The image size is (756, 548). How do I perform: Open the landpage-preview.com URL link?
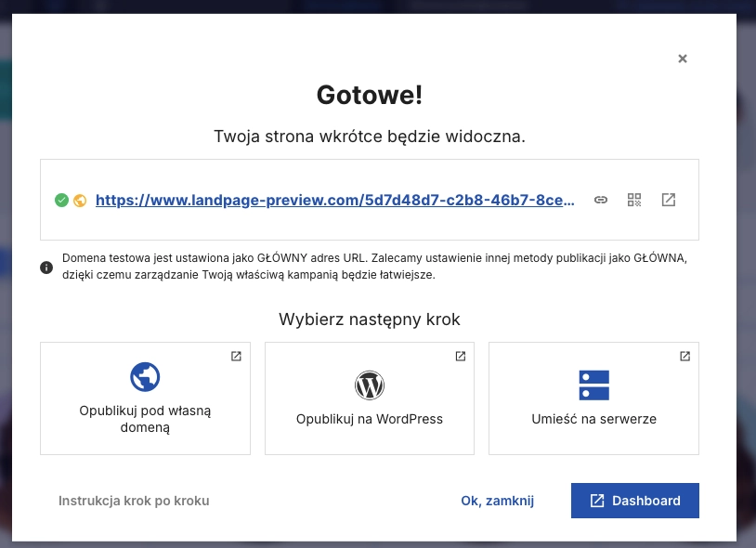[x=335, y=200]
